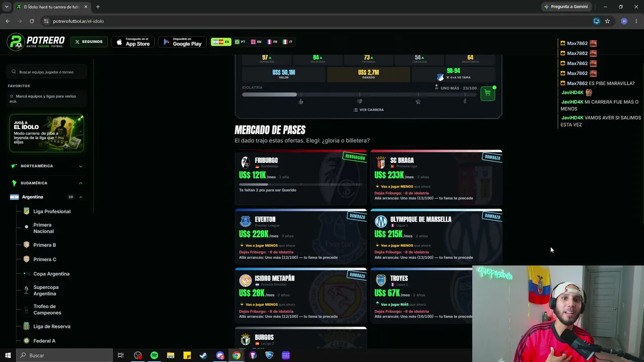Click the star idolatry milestone icon
Image resolution: width=644 pixels, height=362 pixels.
[418, 102]
